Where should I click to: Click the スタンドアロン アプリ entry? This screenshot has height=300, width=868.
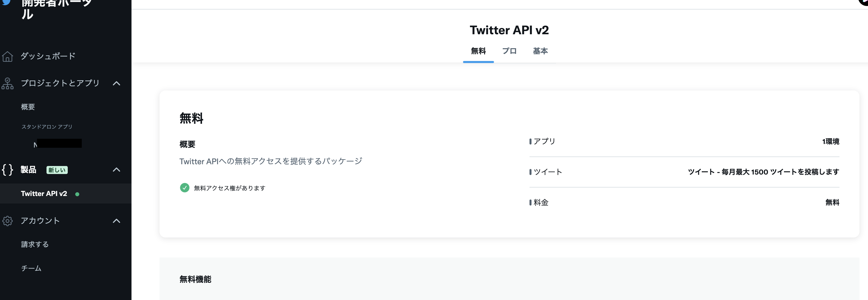pyautogui.click(x=46, y=127)
